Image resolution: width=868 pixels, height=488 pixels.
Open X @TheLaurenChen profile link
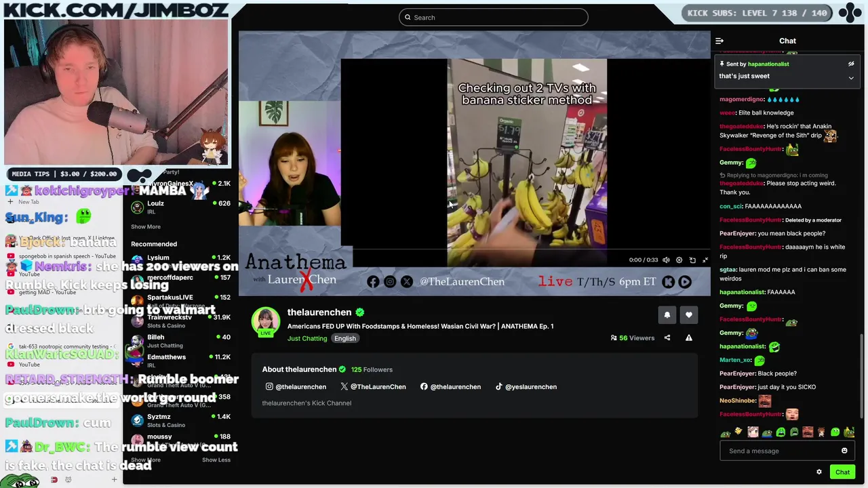coord(373,387)
